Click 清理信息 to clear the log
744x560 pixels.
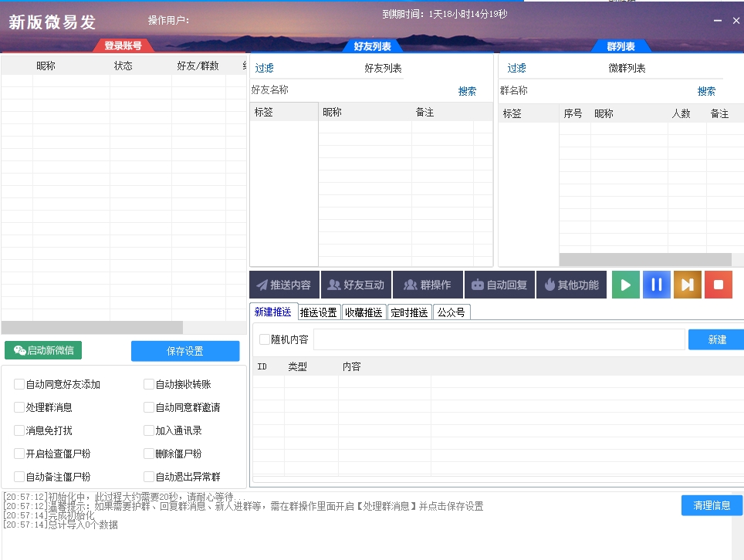pyautogui.click(x=710, y=505)
